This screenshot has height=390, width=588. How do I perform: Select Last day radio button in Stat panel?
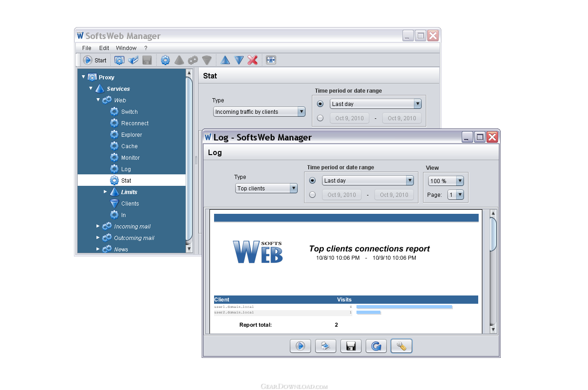pyautogui.click(x=320, y=104)
